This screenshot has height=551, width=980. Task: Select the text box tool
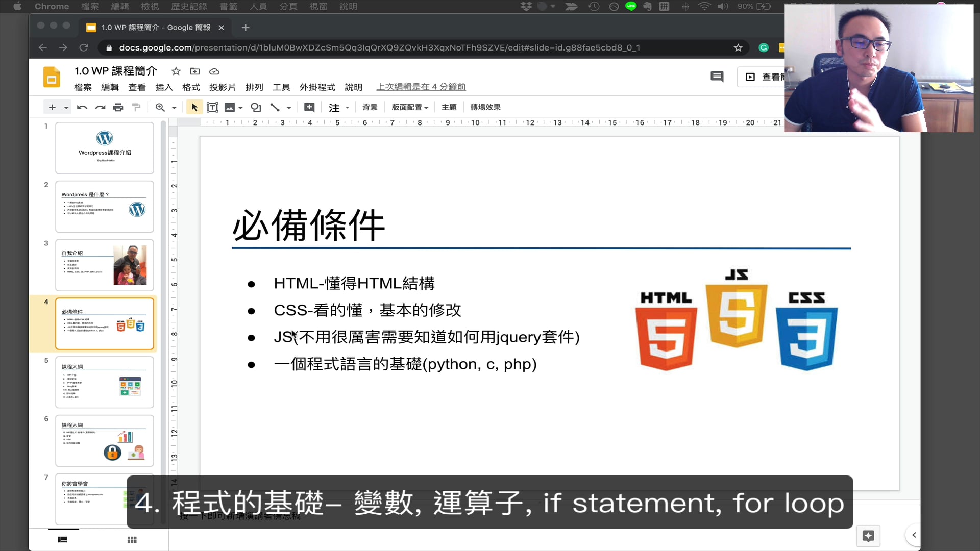pyautogui.click(x=212, y=107)
